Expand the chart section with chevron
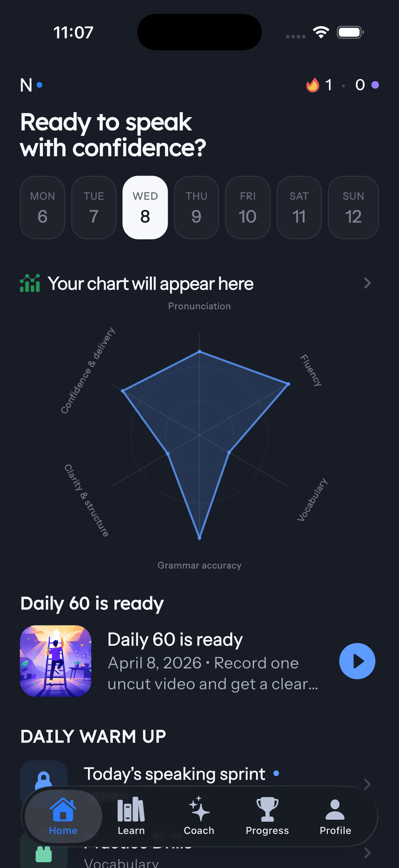399x868 pixels. tap(367, 283)
